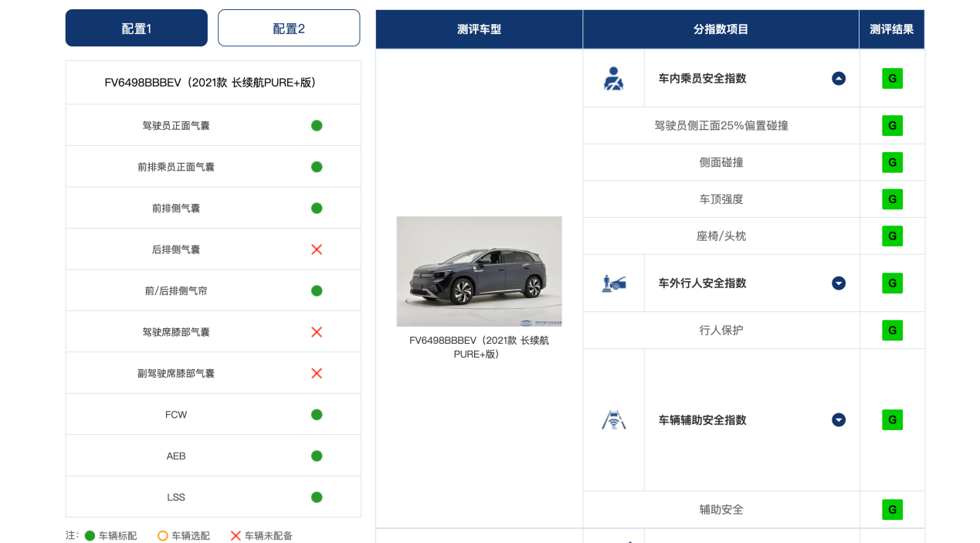The width and height of the screenshot is (980, 543).
Task: Click the red X for 后排侧气囊
Action: point(317,249)
